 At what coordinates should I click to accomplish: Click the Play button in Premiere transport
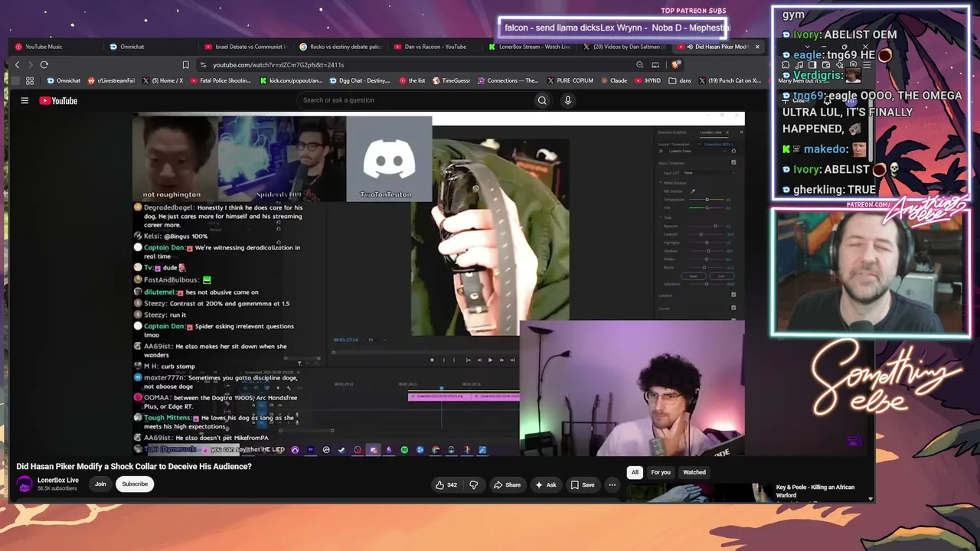[490, 360]
